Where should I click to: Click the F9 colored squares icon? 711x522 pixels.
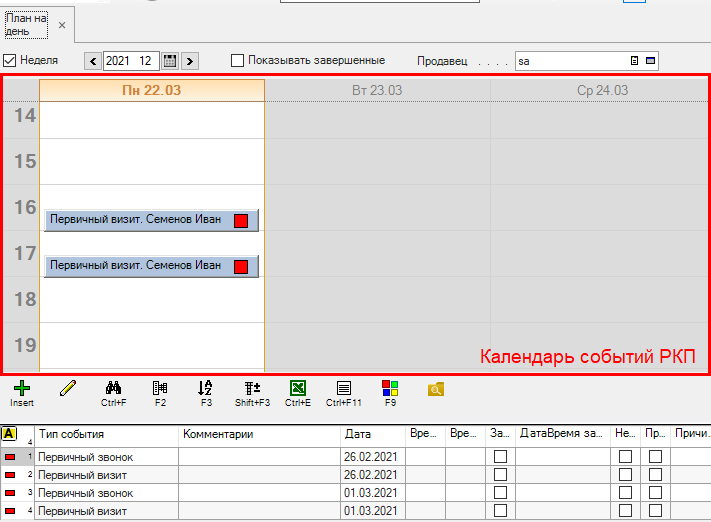click(389, 388)
